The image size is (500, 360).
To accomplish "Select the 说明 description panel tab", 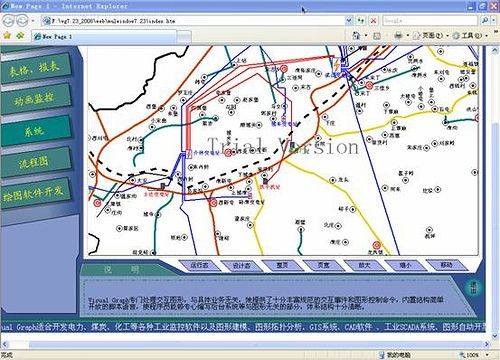I will (x=122, y=269).
